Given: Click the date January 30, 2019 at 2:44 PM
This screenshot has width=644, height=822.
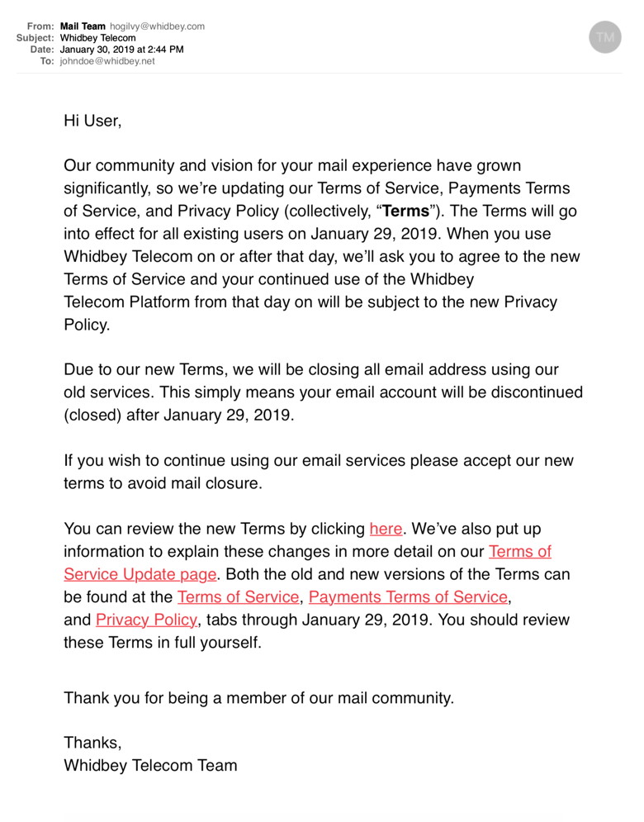Looking at the screenshot, I should click(122, 50).
